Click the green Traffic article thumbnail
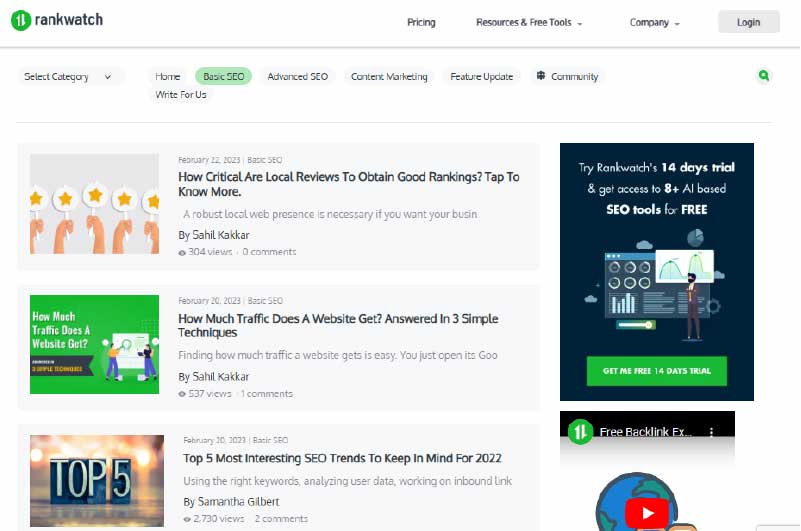This screenshot has width=801, height=531. pyautogui.click(x=95, y=344)
